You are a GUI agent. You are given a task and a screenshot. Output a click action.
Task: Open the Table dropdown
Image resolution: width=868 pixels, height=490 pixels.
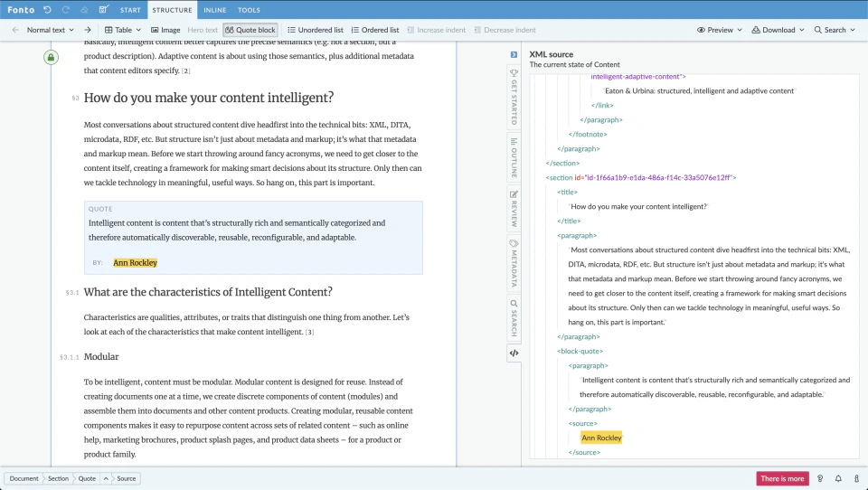(x=123, y=30)
